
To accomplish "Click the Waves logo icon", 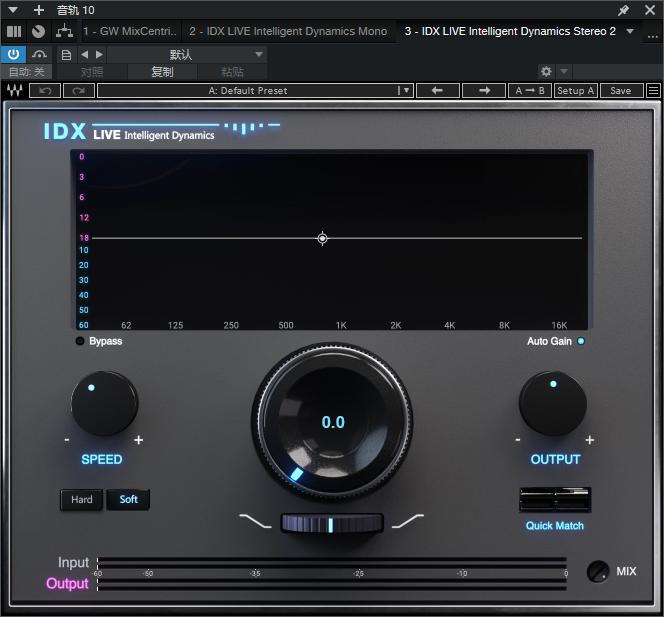I will pos(14,91).
